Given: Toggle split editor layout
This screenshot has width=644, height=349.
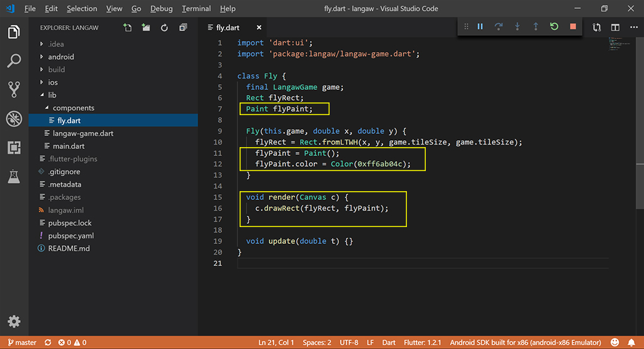Looking at the screenshot, I should click(x=615, y=28).
